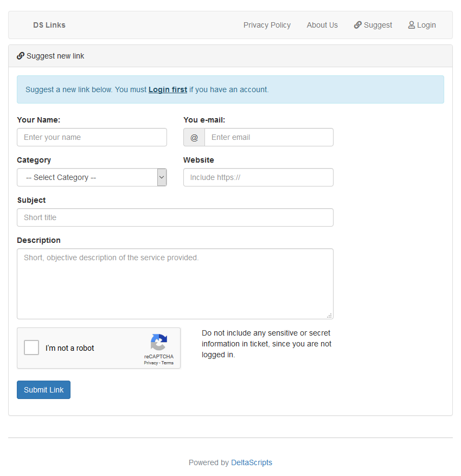Click the chain-link icon beside Suggest in navbar

tap(358, 25)
